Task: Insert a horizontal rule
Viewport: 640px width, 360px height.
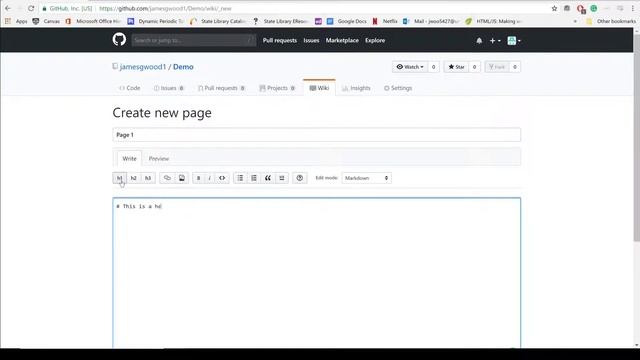Action: pos(282,178)
